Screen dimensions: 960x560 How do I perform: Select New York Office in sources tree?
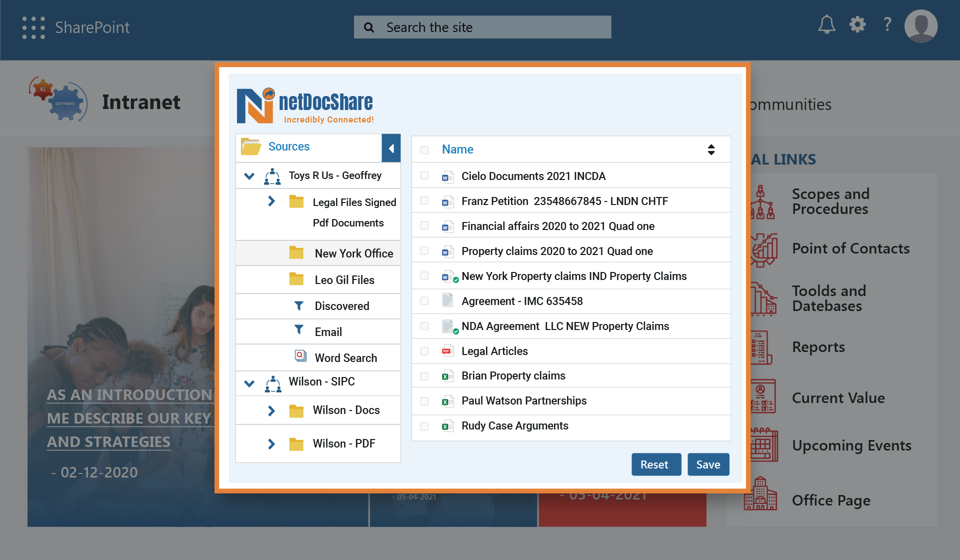pos(354,253)
